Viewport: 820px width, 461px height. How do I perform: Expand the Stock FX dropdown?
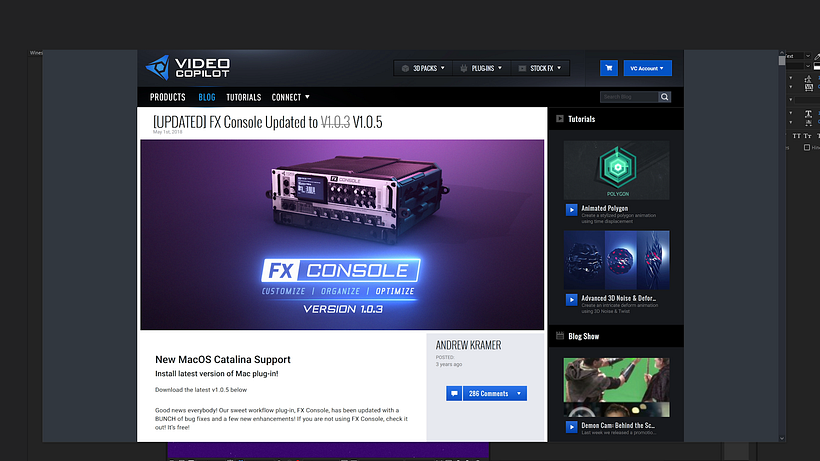pyautogui.click(x=559, y=68)
